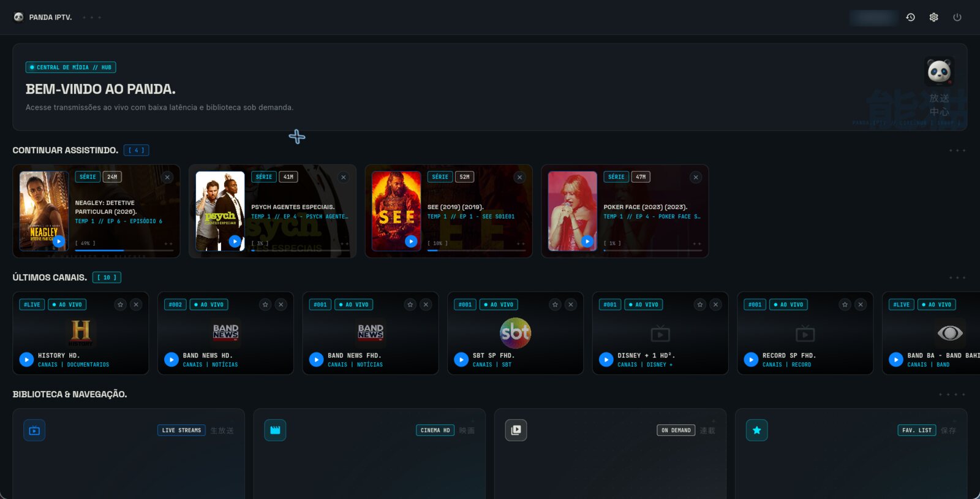Remove Neagley from continue watching
Image resolution: width=980 pixels, height=499 pixels.
[167, 177]
